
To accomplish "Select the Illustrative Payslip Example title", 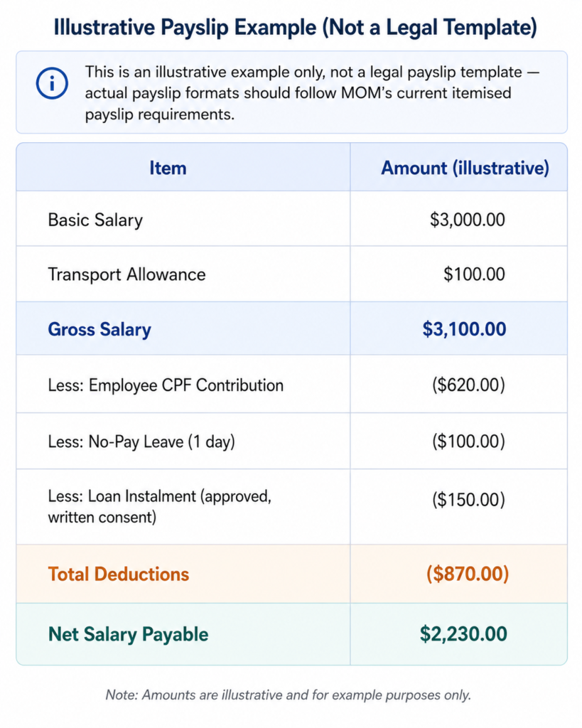I will click(296, 27).
